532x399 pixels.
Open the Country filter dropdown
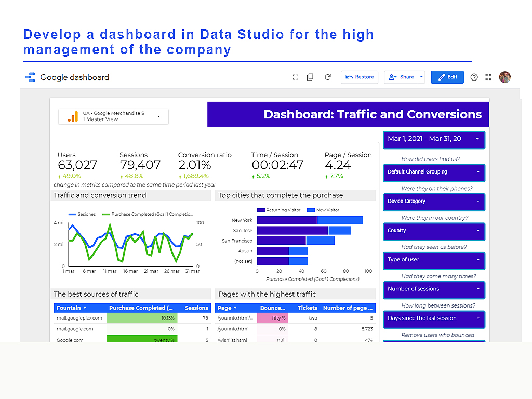pos(434,231)
